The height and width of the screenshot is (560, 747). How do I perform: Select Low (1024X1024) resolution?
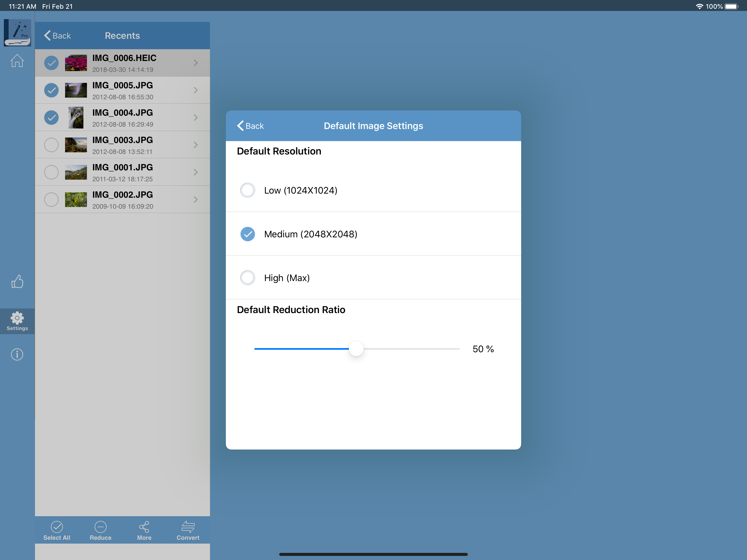click(x=247, y=190)
